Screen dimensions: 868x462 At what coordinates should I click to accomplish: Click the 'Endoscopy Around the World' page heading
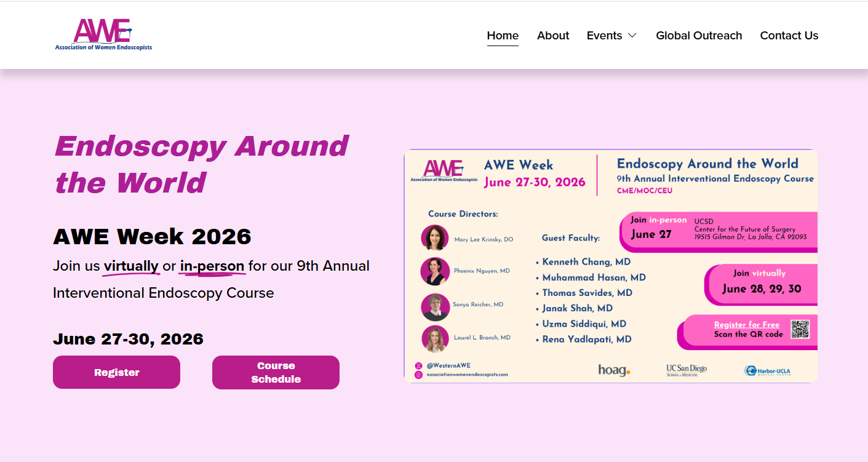[201, 164]
